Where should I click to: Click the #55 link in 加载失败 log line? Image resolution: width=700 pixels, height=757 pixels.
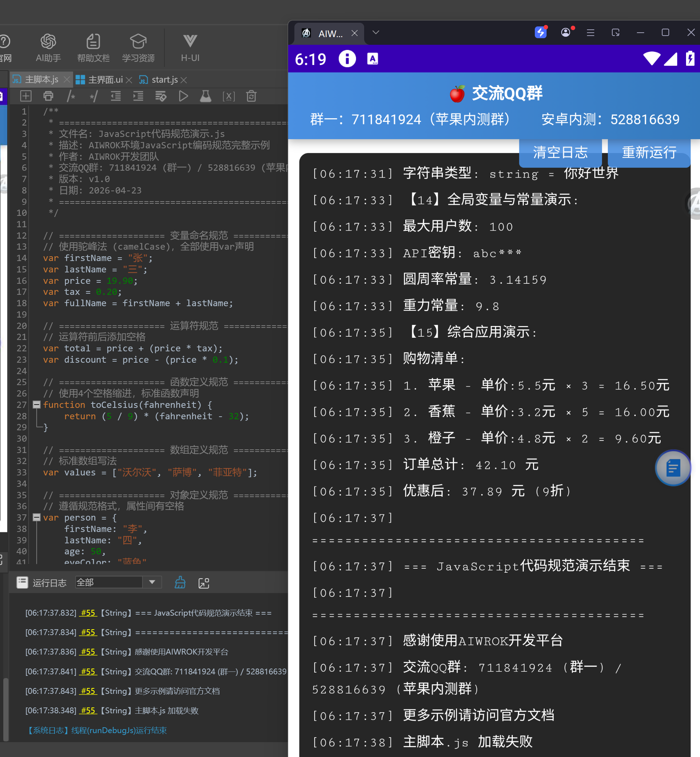point(88,710)
